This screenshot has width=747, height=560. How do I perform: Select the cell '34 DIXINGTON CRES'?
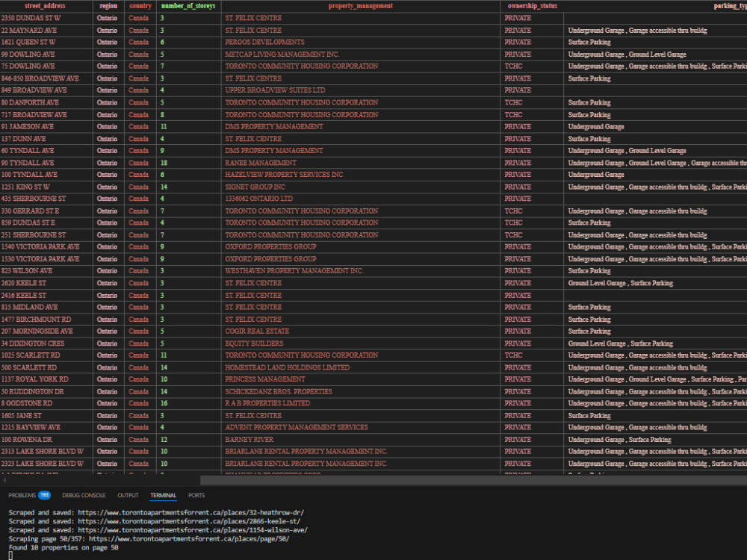pyautogui.click(x=46, y=343)
